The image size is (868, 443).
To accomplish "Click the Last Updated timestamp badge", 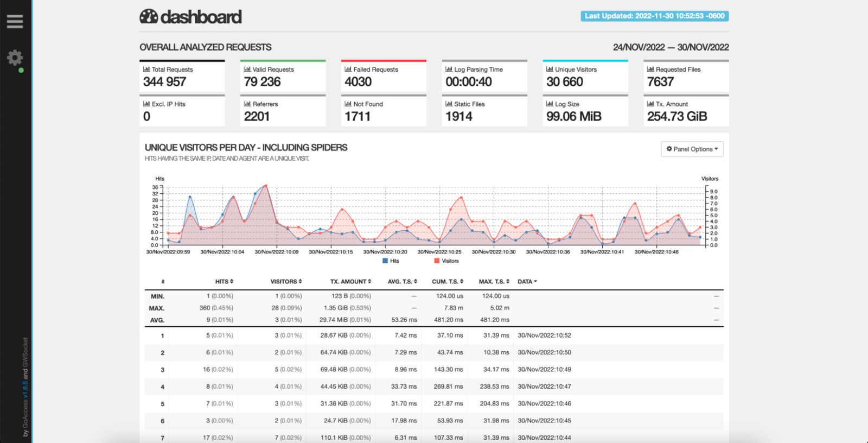I will pyautogui.click(x=654, y=16).
